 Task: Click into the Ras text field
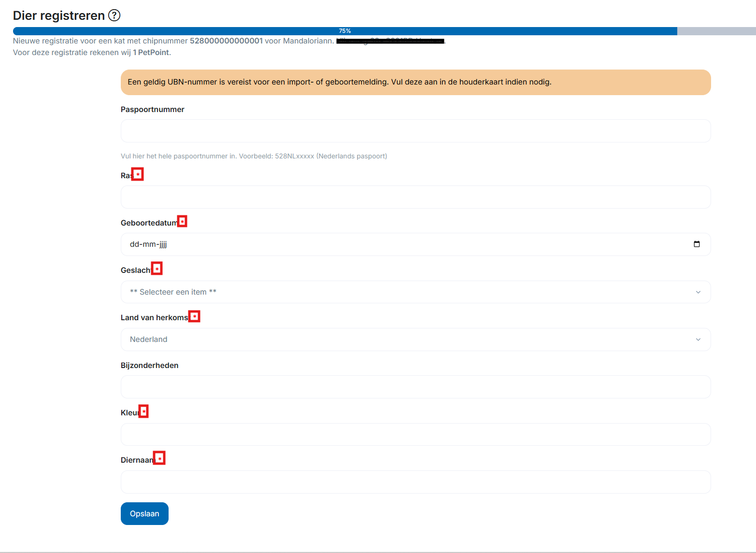(x=415, y=197)
